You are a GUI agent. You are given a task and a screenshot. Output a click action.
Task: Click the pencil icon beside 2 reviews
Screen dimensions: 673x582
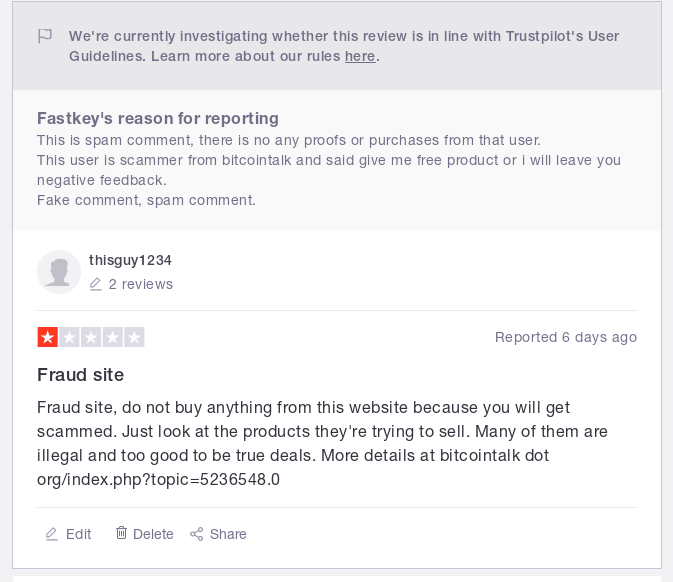coord(95,284)
